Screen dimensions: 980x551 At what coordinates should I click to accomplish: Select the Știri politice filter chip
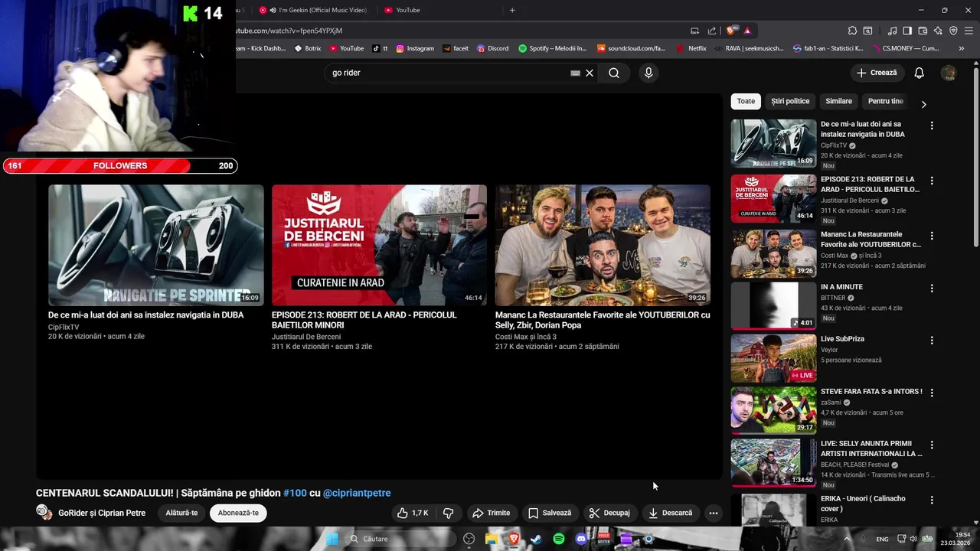790,101
